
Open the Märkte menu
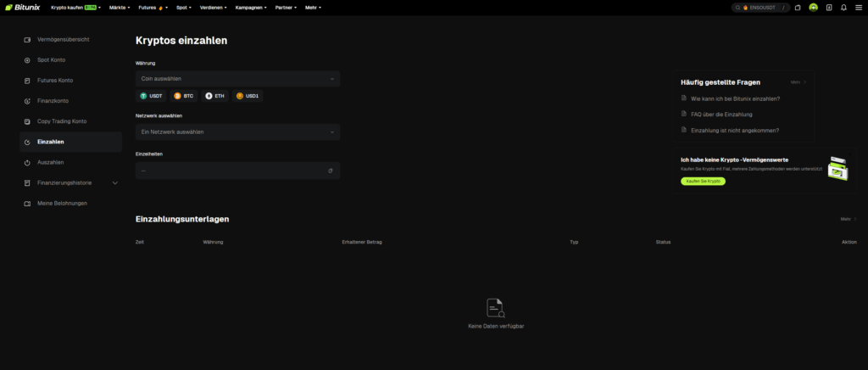pos(119,8)
